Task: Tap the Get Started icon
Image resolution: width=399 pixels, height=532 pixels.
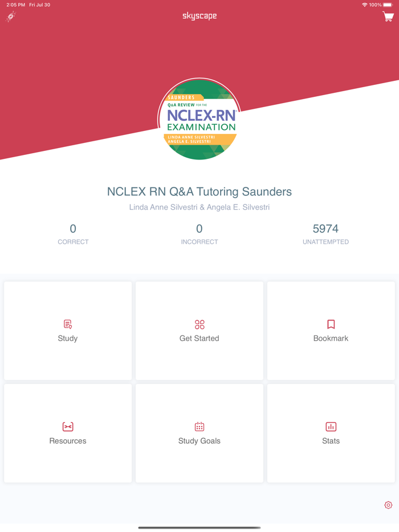Action: click(x=199, y=325)
